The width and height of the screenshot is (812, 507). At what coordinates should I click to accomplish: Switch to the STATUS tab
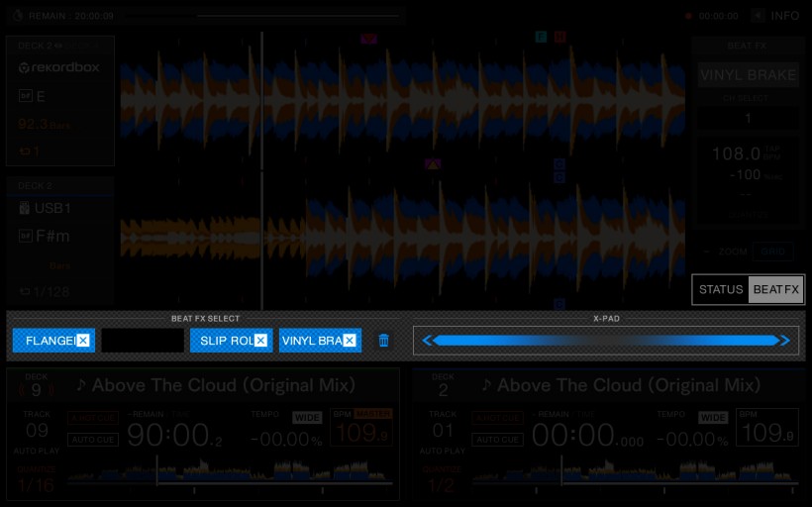(x=720, y=289)
